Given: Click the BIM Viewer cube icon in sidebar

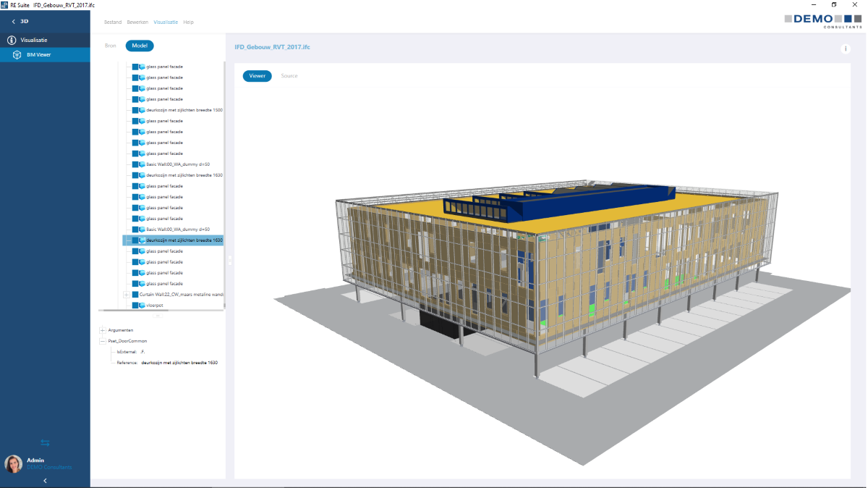Looking at the screenshot, I should coord(17,54).
